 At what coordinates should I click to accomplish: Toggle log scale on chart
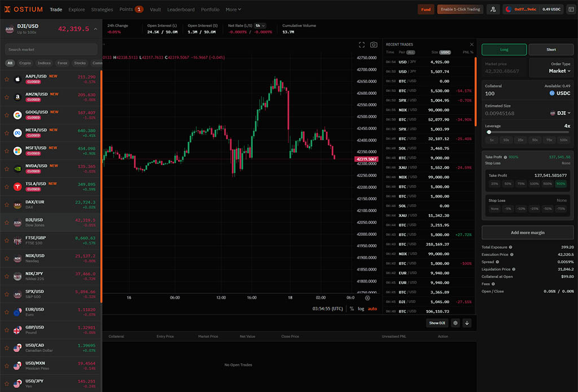click(361, 309)
